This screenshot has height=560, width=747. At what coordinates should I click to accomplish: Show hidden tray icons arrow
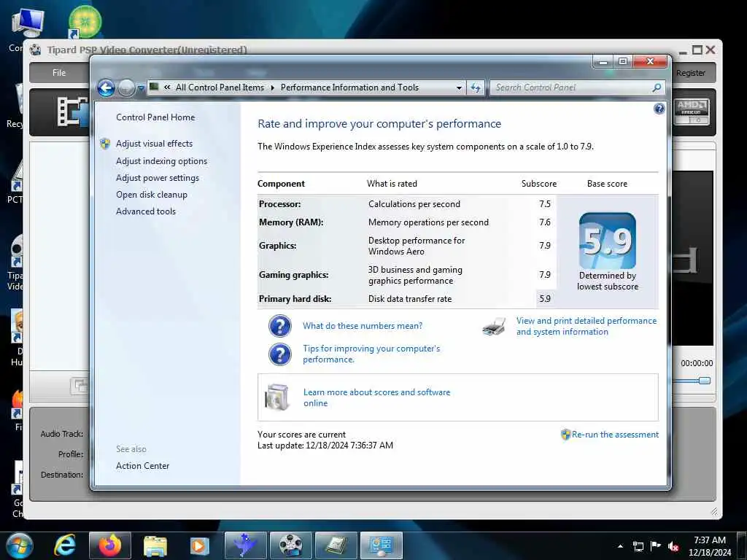click(x=620, y=546)
